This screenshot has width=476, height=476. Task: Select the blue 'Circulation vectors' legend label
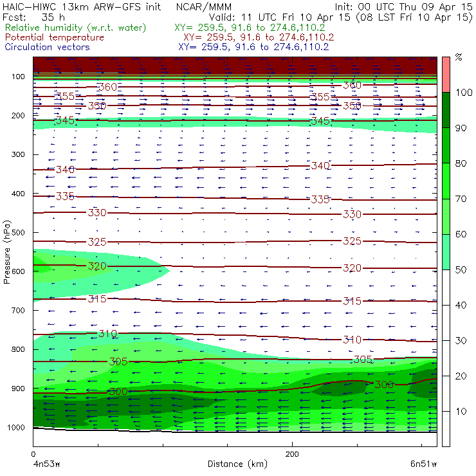(48, 47)
